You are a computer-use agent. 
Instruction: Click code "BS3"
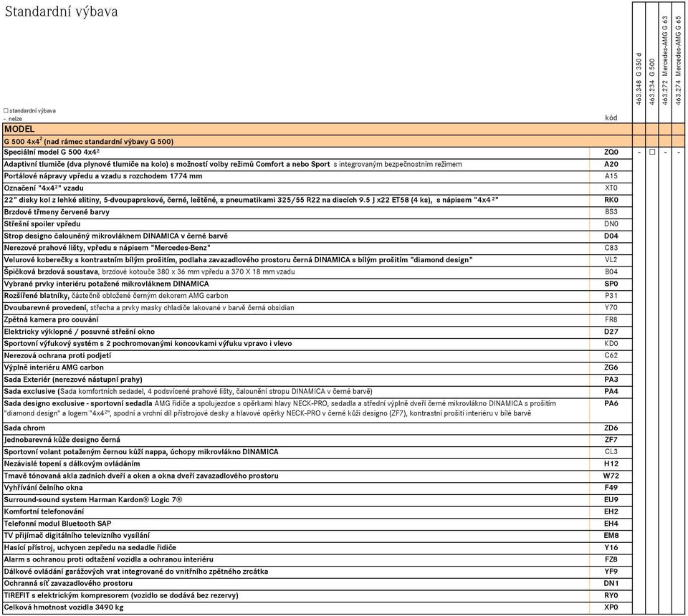point(611,212)
